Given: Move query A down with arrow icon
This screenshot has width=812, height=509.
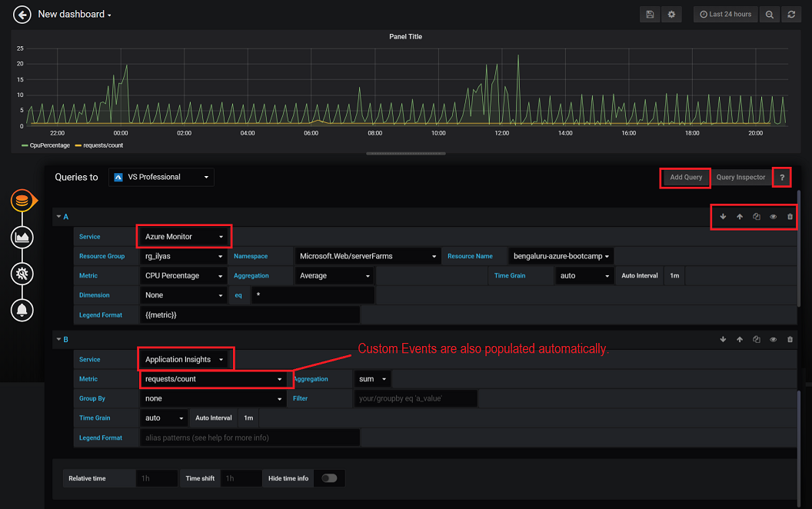Looking at the screenshot, I should 723,217.
